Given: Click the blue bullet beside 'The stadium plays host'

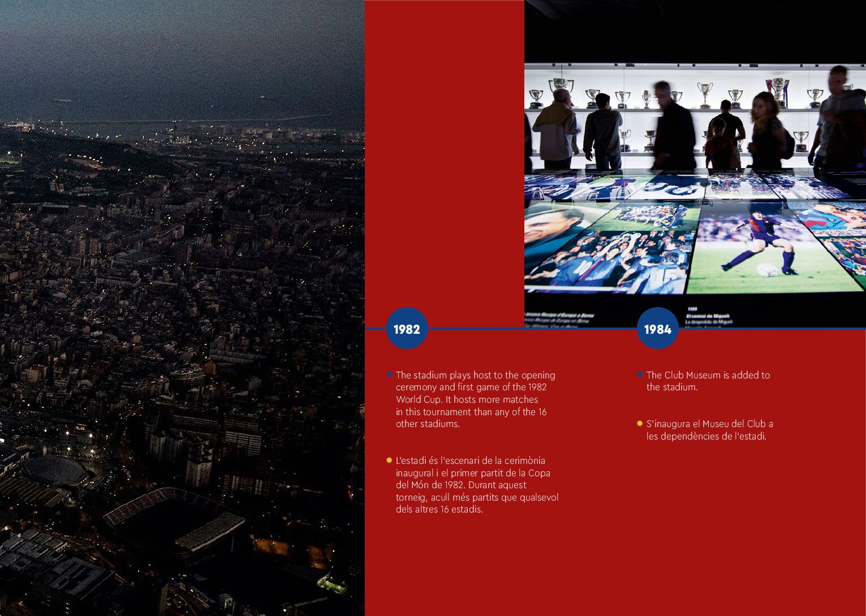Looking at the screenshot, I should 389,374.
